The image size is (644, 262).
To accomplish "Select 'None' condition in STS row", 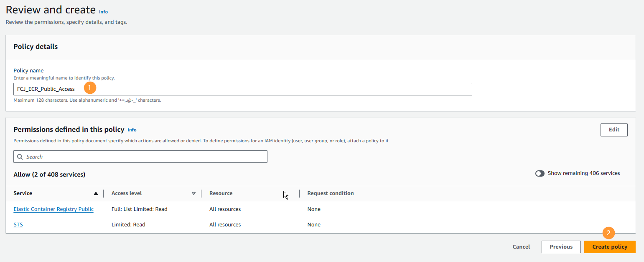I will (314, 225).
